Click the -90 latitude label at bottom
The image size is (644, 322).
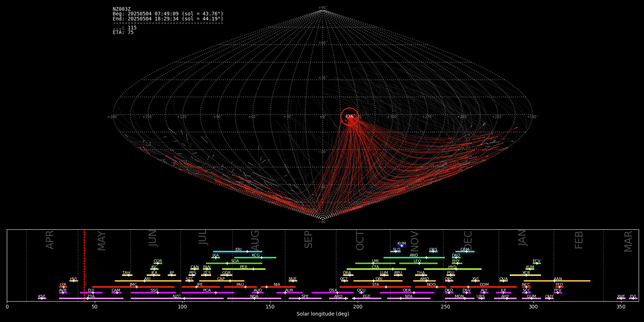322,222
